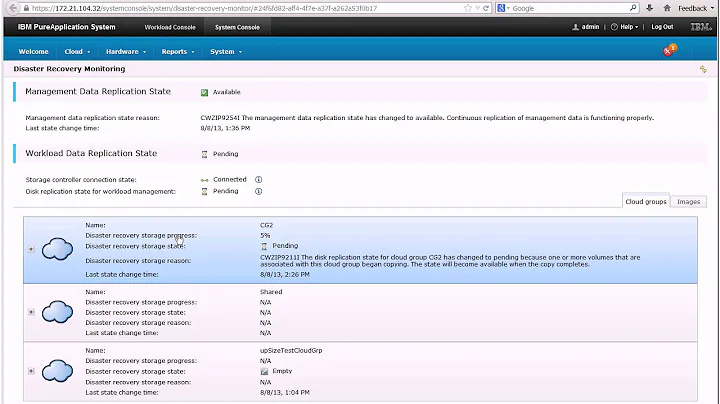This screenshot has width=720, height=404.
Task: Click the bookmark star icon in address bar
Action: pos(468,8)
